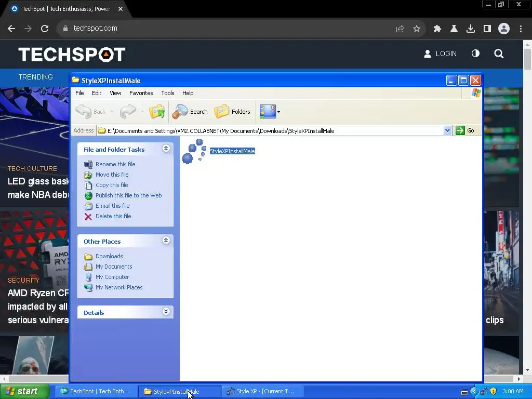
Task: Click Publish this file to the Web
Action: tap(129, 195)
